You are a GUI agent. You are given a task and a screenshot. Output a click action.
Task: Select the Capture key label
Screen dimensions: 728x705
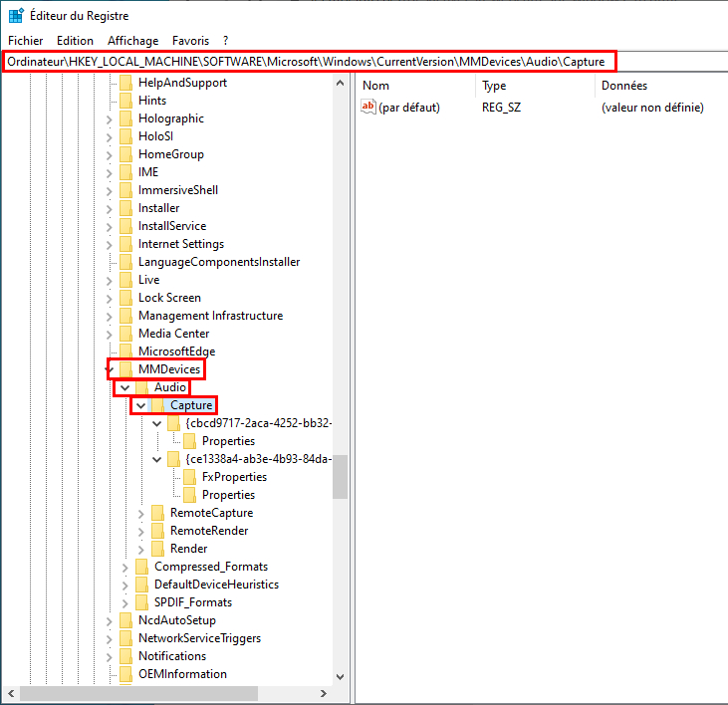[x=191, y=405]
